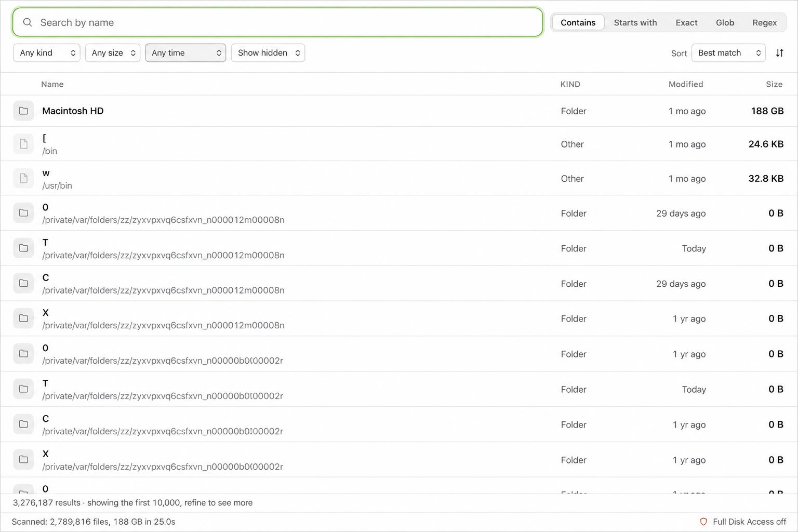Image resolution: width=798 pixels, height=532 pixels.
Task: Click the shield icon next to Full Disk Access
Action: [x=703, y=522]
